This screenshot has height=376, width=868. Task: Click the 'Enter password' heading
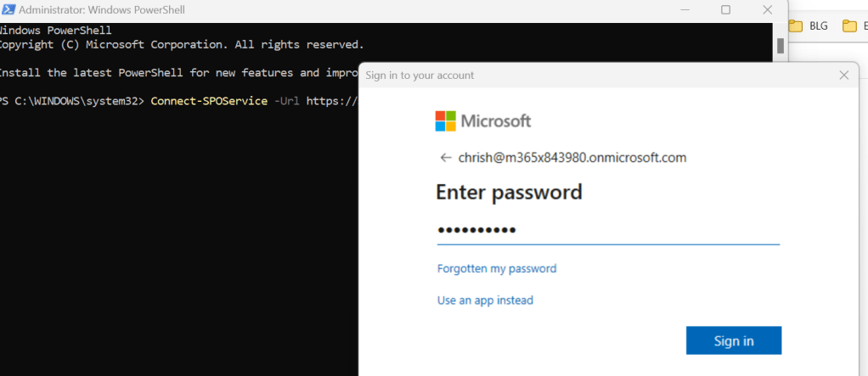click(509, 192)
